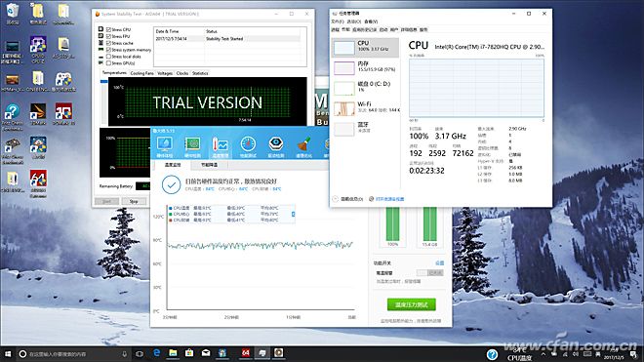Image resolution: width=644 pixels, height=362 pixels.
Task: Open the red AIDA64 desktop shortcut
Action: point(38,183)
